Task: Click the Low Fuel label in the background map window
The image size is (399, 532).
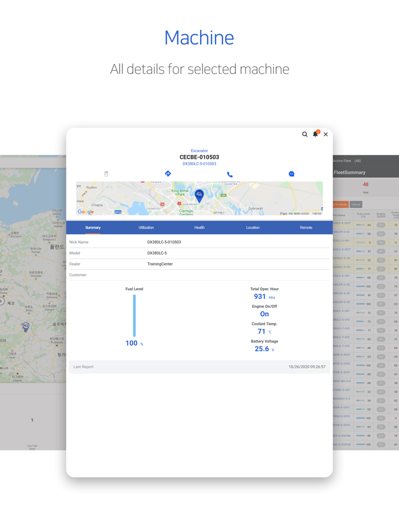Action: tap(32, 447)
